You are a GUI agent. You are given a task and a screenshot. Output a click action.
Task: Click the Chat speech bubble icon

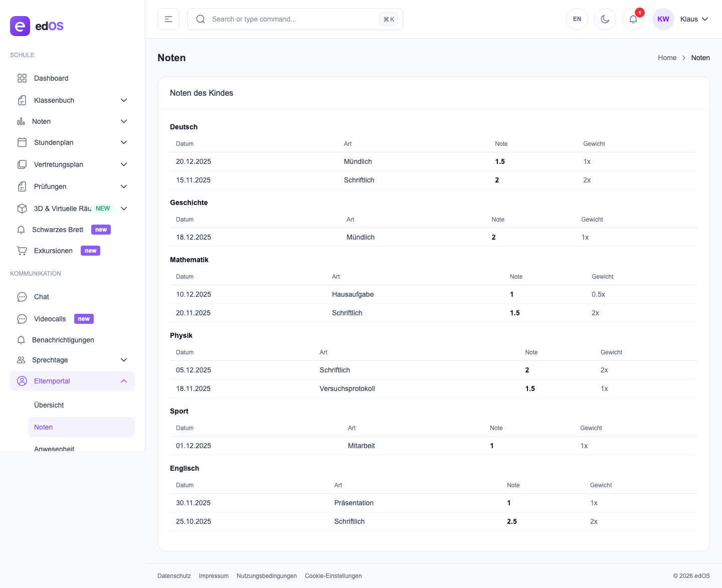pos(22,297)
